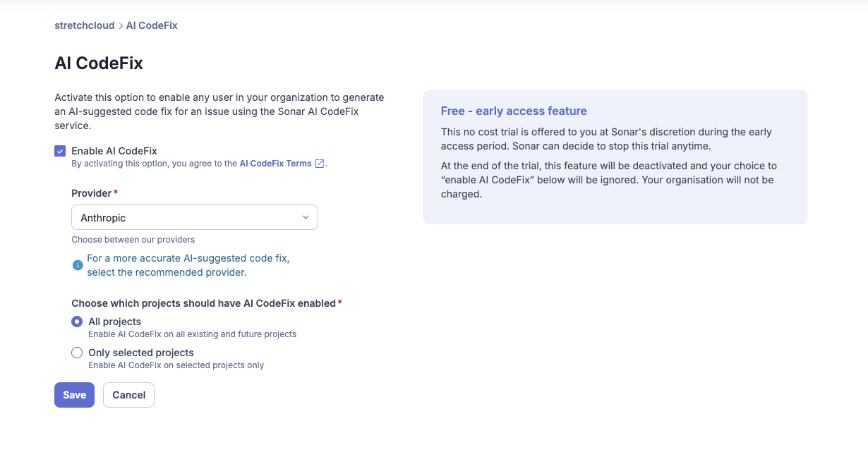Open the AI CodeFix Terms link
The image size is (868, 457).
277,163
